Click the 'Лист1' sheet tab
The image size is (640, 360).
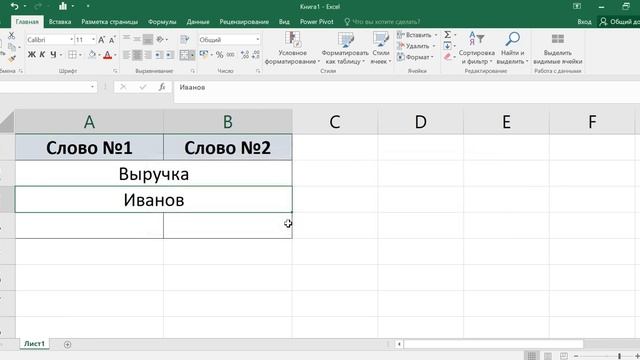(x=34, y=344)
